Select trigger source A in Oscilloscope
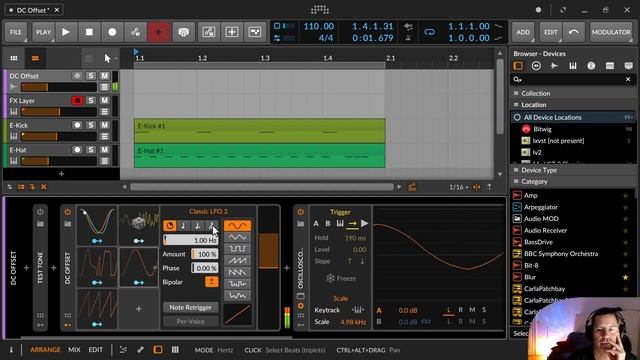The width and height of the screenshot is (640, 360). click(316, 224)
